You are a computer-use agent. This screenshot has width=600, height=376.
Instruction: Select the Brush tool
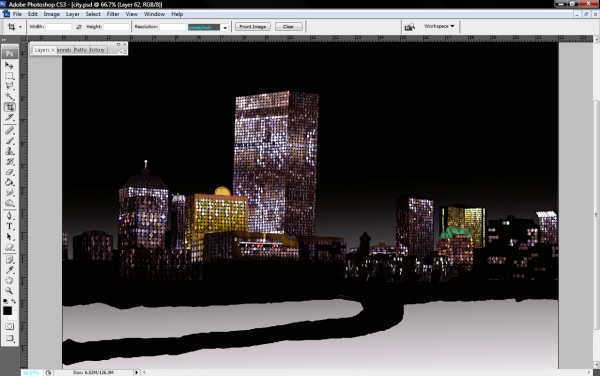click(x=9, y=141)
